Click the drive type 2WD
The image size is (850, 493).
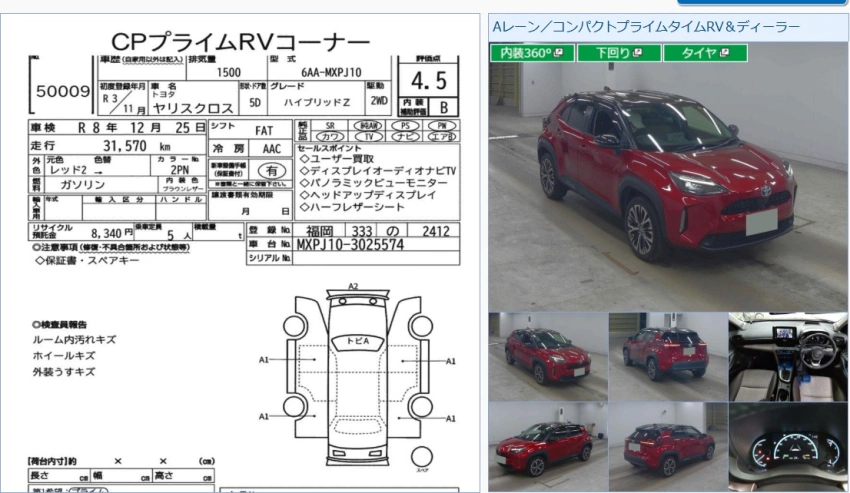coord(379,101)
